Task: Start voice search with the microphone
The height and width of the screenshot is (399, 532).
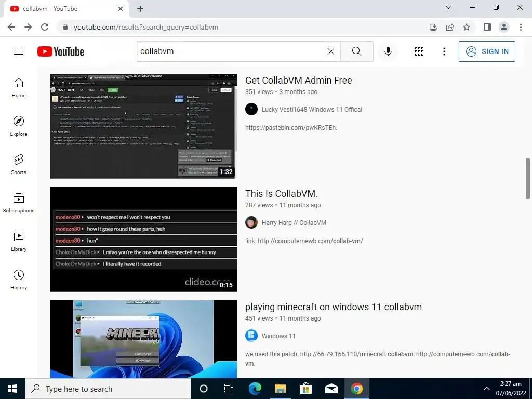Action: click(388, 51)
